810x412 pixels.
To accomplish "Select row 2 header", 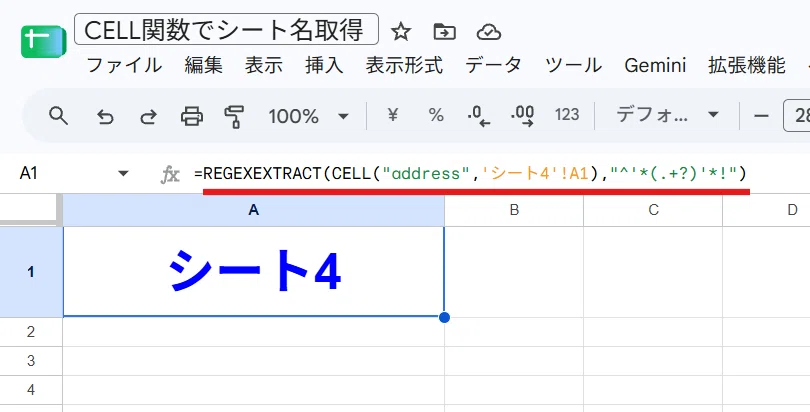I will (31, 332).
